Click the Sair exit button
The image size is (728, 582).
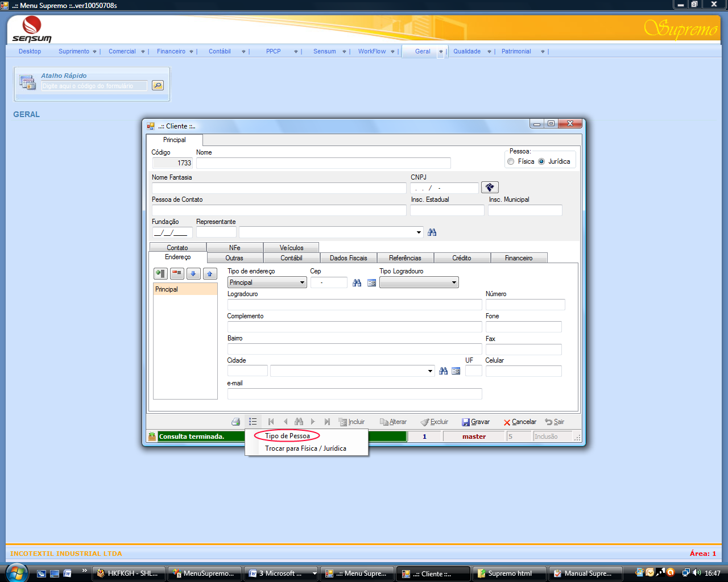click(x=555, y=422)
